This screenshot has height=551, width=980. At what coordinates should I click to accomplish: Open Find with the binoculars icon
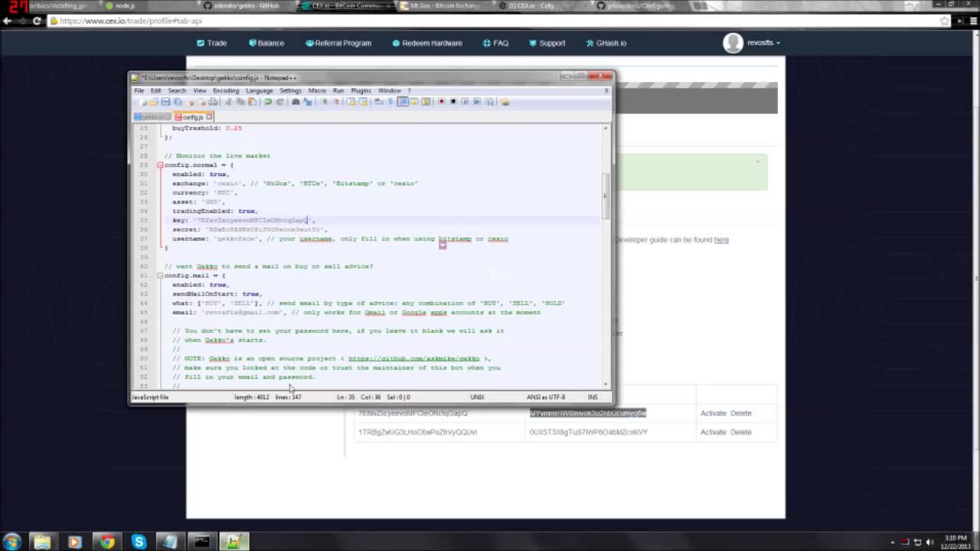[x=296, y=102]
